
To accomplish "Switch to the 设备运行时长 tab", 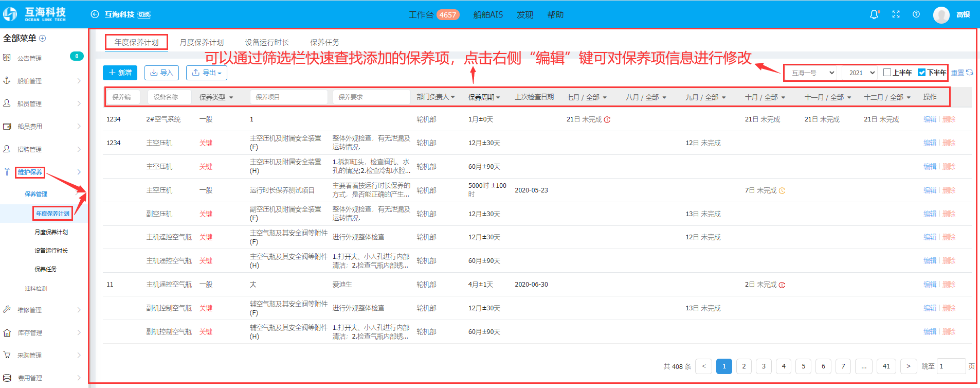I will point(267,42).
